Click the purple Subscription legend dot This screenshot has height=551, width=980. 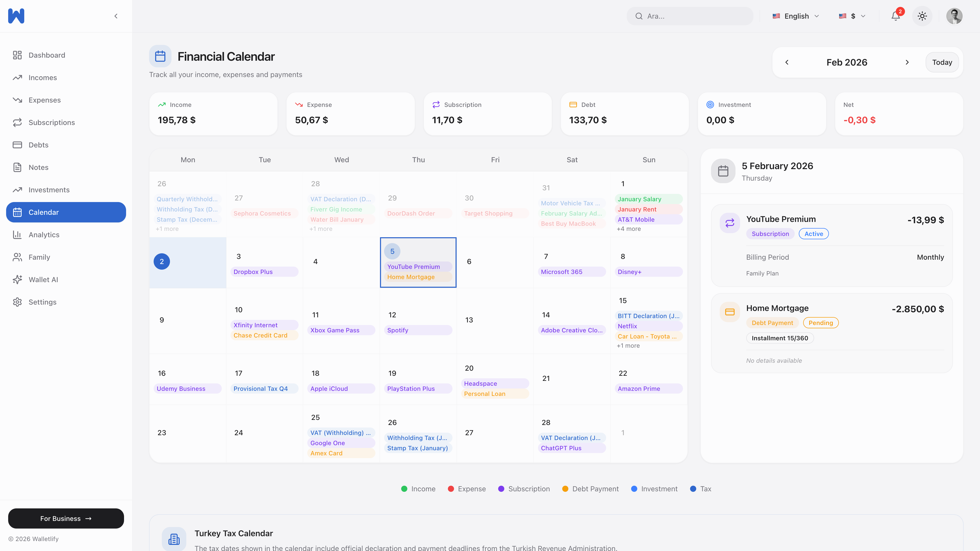coord(501,489)
